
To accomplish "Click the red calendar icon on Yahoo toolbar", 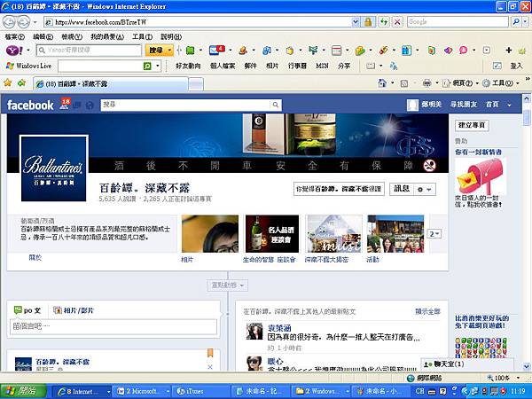I will click(x=336, y=51).
